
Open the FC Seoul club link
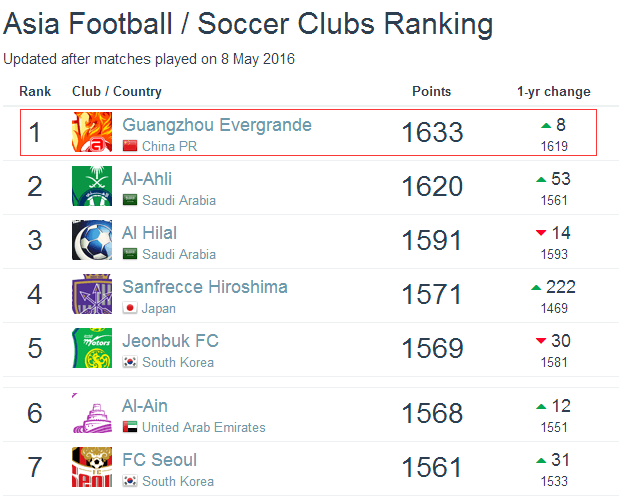[x=159, y=460]
